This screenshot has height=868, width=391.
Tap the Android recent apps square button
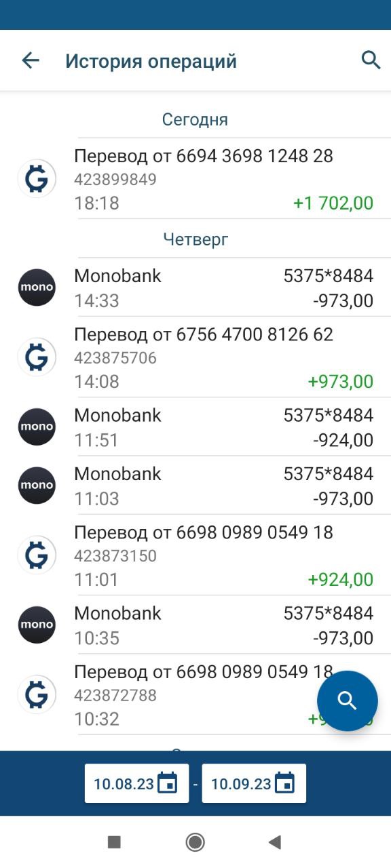[114, 842]
